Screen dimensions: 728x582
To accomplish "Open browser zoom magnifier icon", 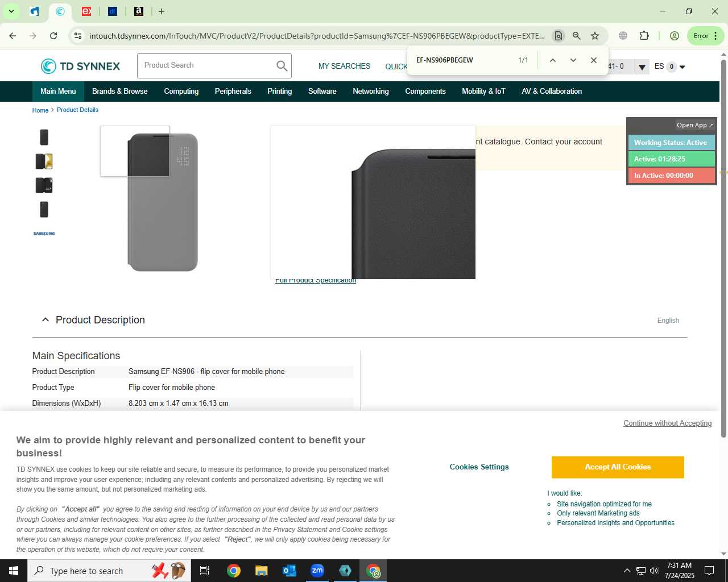I will click(577, 36).
